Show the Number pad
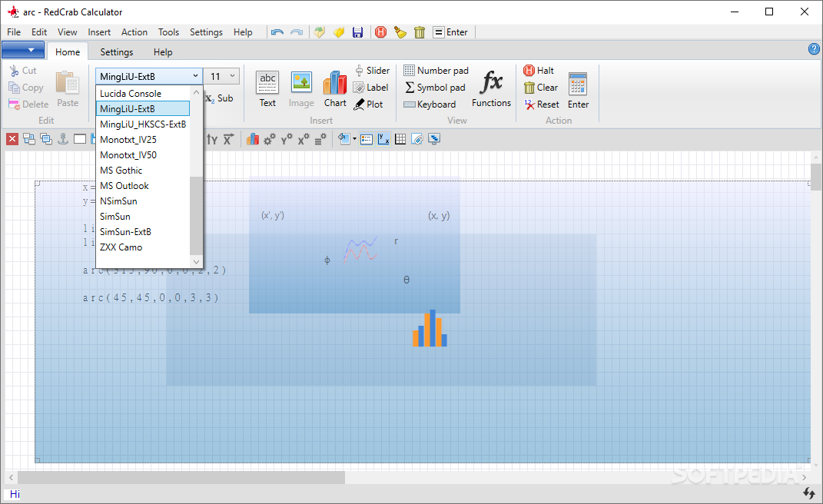This screenshot has height=504, width=823. coord(436,71)
